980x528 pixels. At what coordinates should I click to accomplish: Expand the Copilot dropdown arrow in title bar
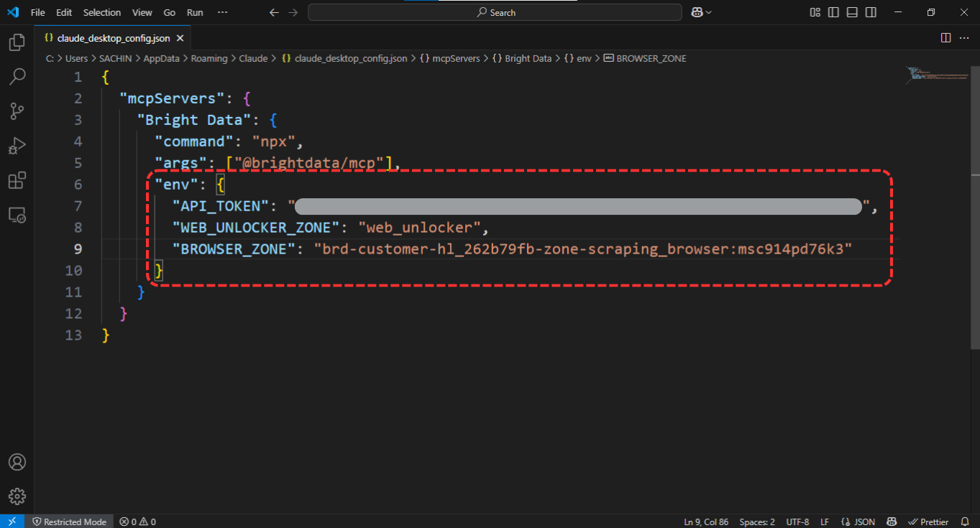click(709, 12)
